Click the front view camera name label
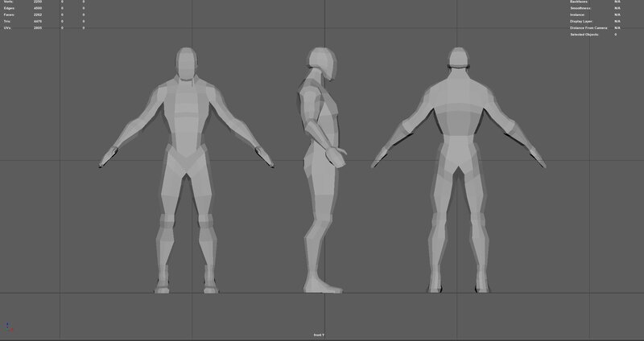This screenshot has height=341, width=644. point(320,334)
